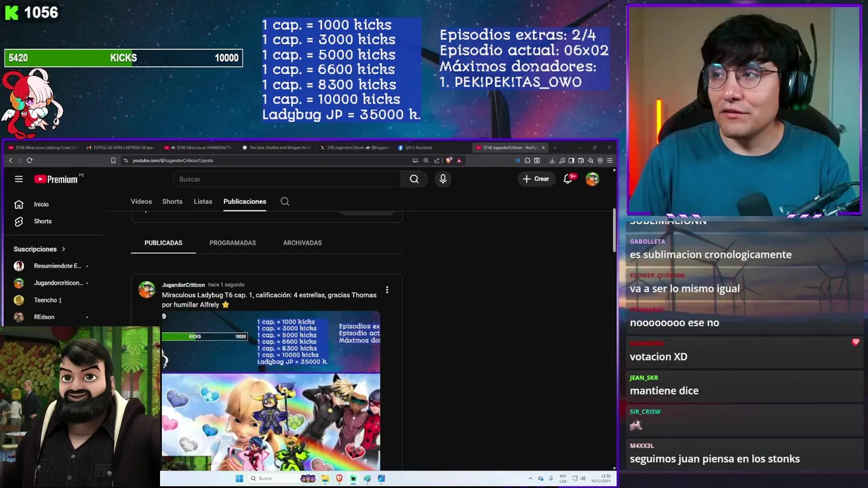Switch to the Shorts channel tab
The image size is (868, 488).
click(x=172, y=201)
